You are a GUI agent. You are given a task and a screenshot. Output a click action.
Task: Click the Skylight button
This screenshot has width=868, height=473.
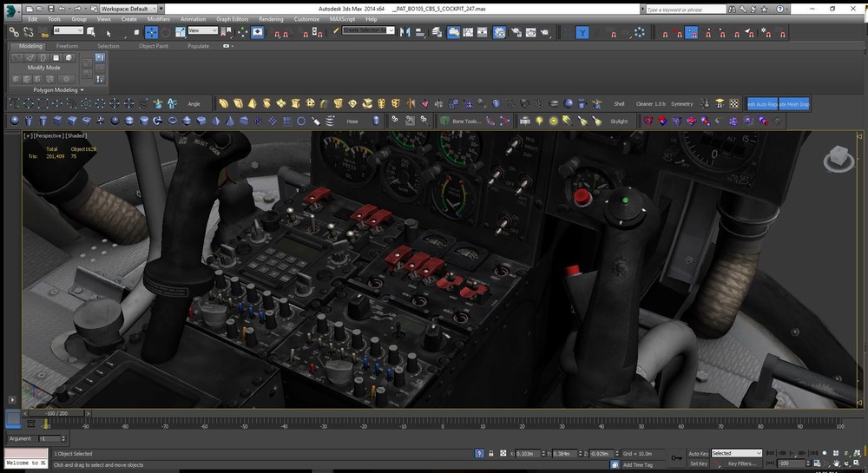(x=618, y=122)
